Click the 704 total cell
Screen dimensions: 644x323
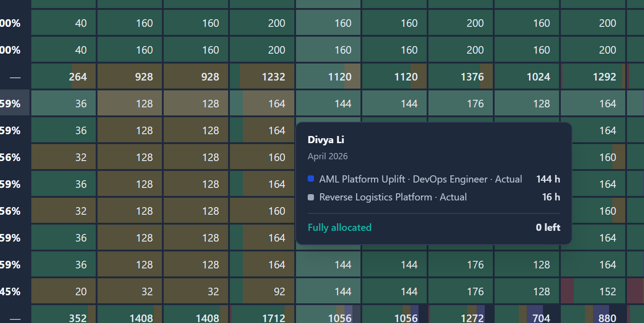[527, 314]
